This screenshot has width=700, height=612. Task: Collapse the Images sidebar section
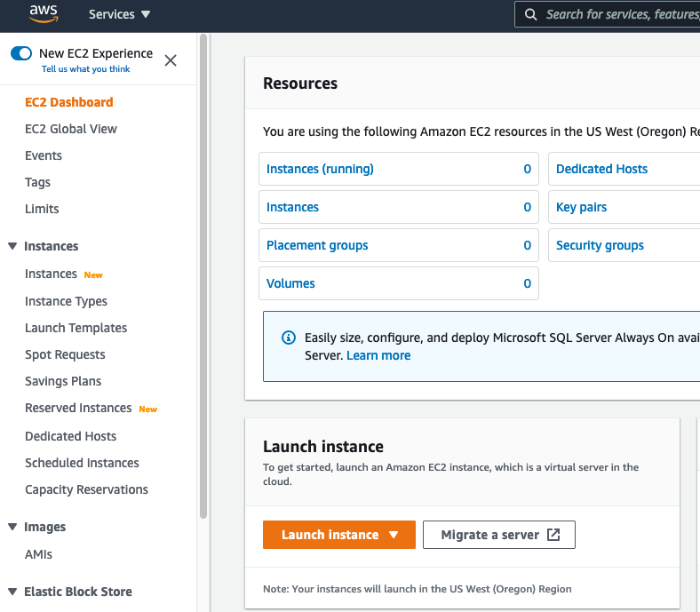(12, 527)
